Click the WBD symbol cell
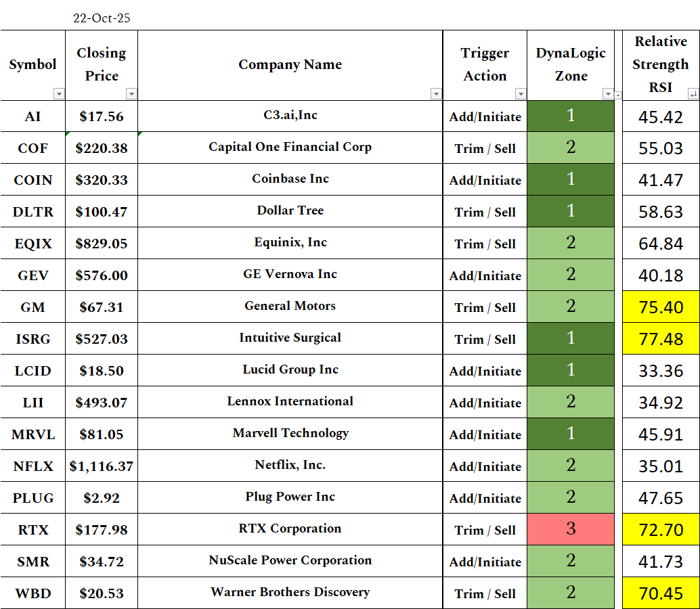The image size is (700, 609). [x=33, y=593]
